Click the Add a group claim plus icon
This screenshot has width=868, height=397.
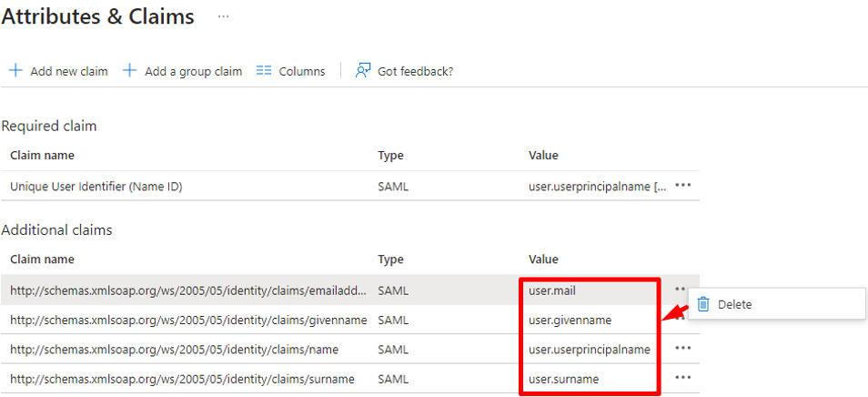tap(130, 71)
